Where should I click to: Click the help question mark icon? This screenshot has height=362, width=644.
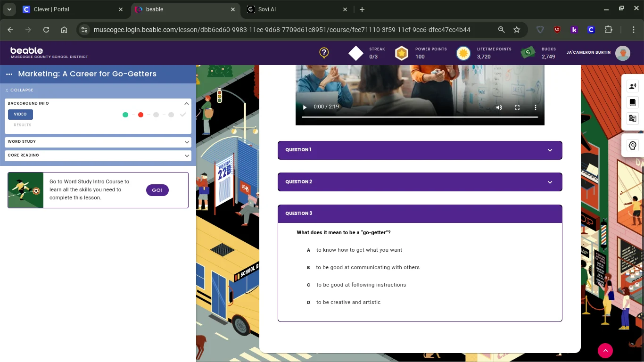pos(324,53)
